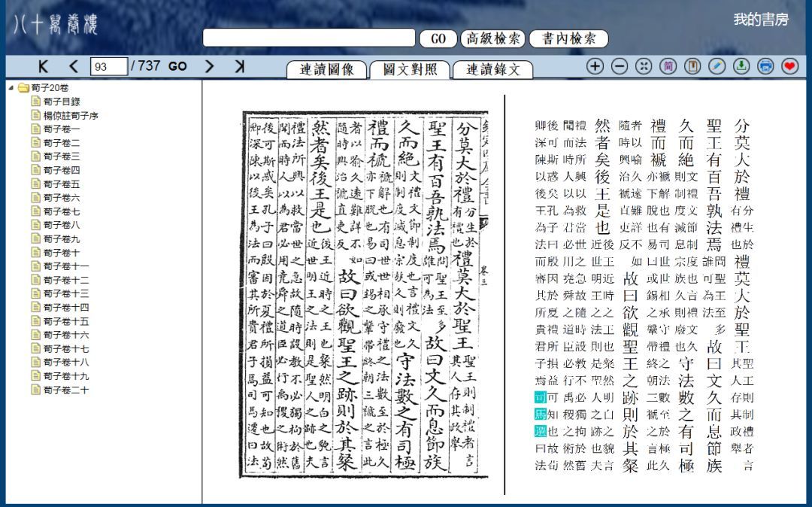Viewport: 812px width, 507px height.
Task: Open 荀子卷十 in the tree
Action: click(61, 253)
